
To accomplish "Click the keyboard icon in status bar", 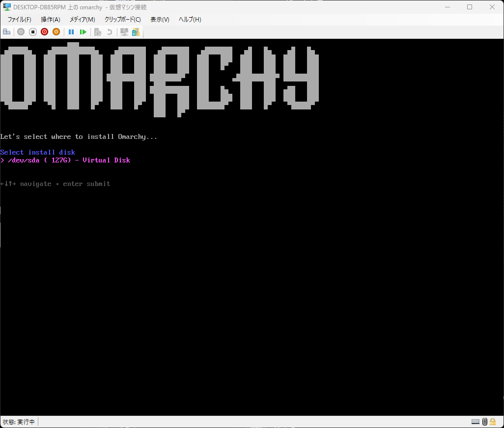I will pyautogui.click(x=476, y=422).
